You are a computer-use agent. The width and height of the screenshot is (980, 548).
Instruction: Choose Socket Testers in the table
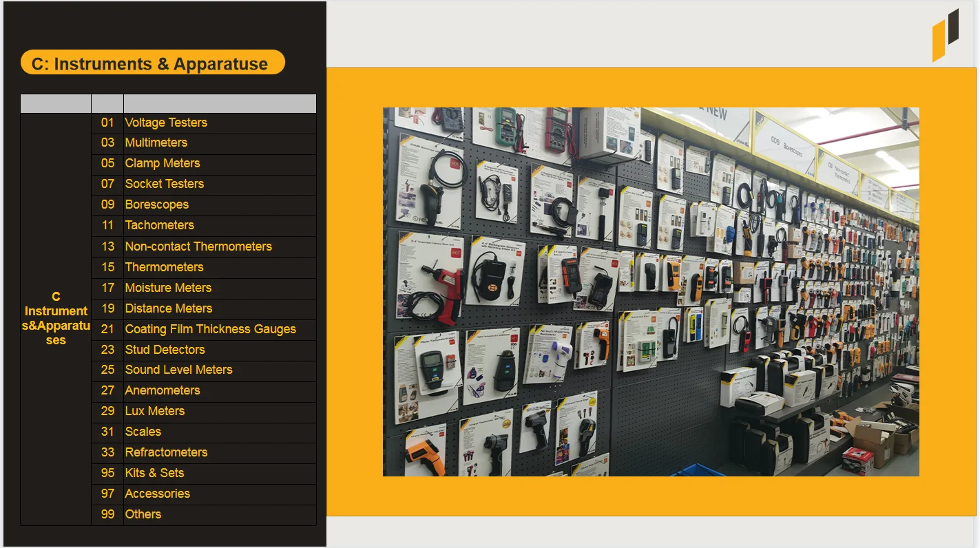(x=165, y=184)
